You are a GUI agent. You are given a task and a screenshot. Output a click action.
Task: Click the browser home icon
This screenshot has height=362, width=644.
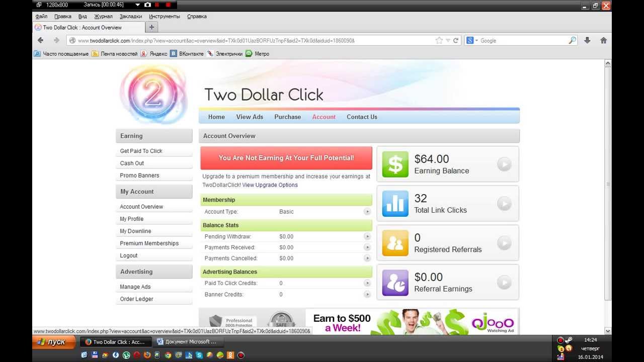[603, 40]
